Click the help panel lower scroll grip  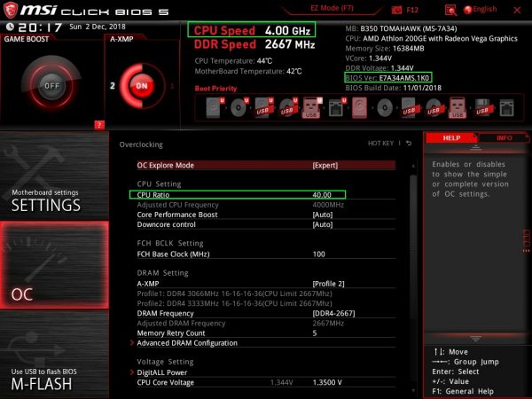pyautogui.click(x=475, y=339)
